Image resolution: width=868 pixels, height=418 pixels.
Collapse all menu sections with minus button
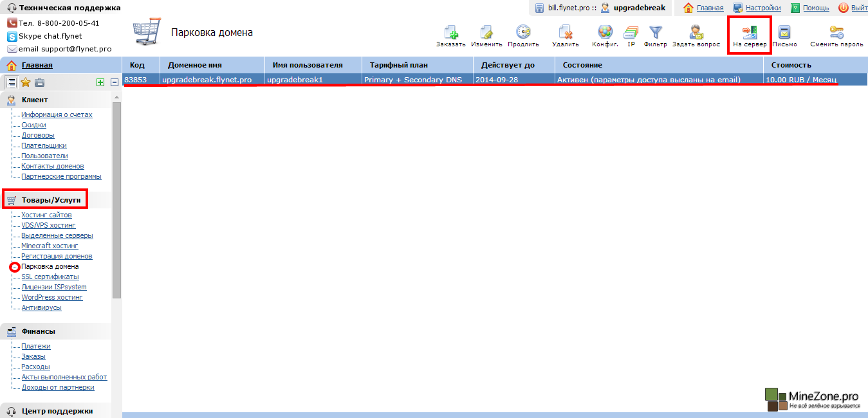coord(114,82)
